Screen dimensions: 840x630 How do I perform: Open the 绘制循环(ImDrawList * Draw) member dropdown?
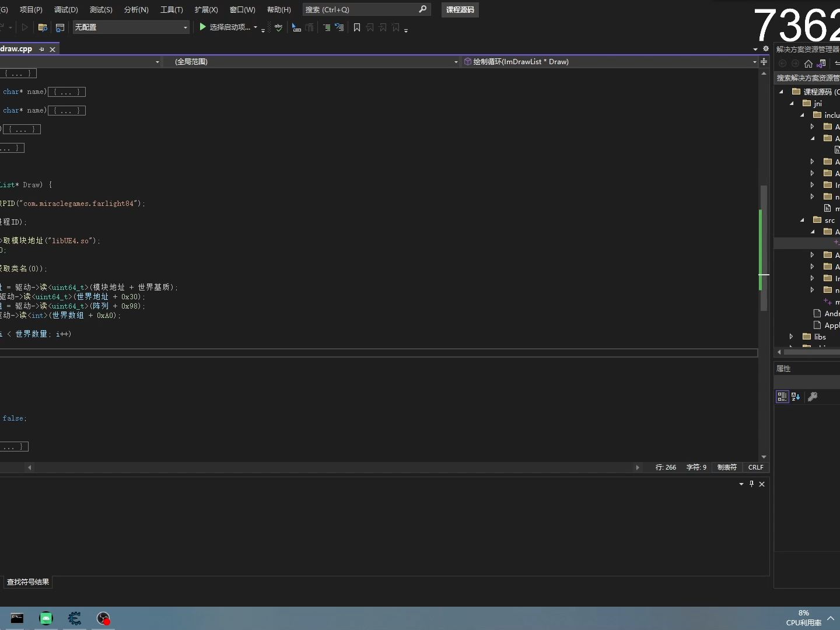point(610,61)
